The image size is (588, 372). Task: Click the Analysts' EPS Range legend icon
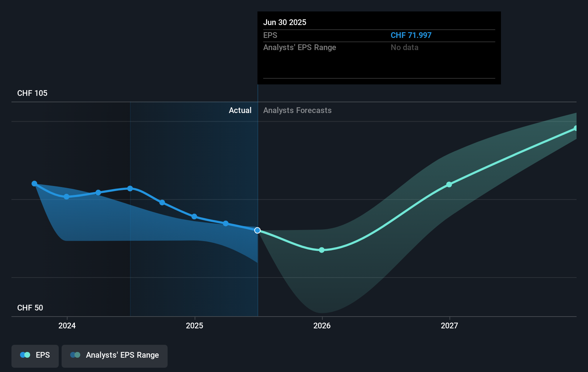[75, 355]
